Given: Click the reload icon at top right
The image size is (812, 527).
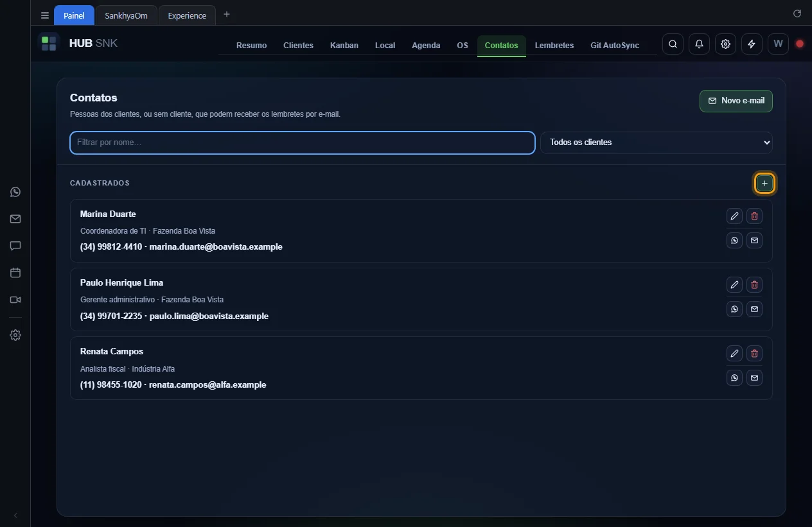Looking at the screenshot, I should point(797,13).
